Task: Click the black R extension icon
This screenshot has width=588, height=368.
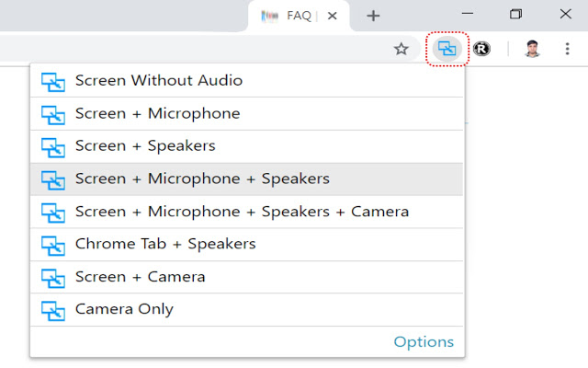Action: coord(481,49)
